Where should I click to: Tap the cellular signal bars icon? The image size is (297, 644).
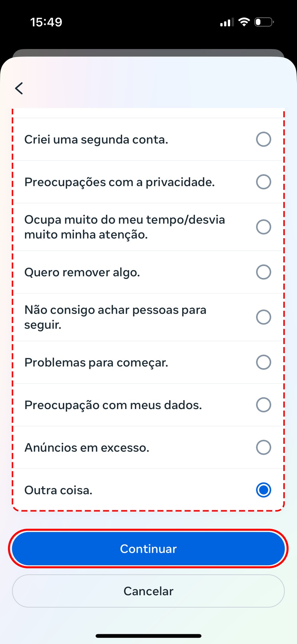227,22
